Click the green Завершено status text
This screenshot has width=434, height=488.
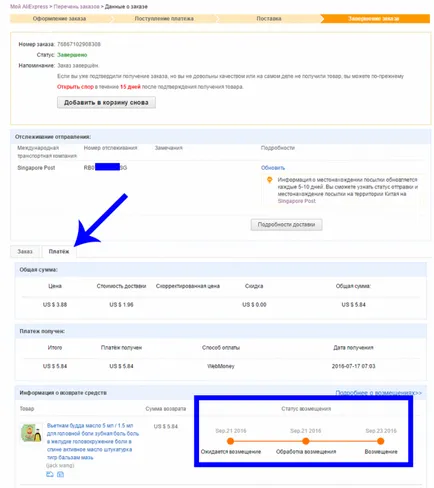pyautogui.click(x=72, y=55)
